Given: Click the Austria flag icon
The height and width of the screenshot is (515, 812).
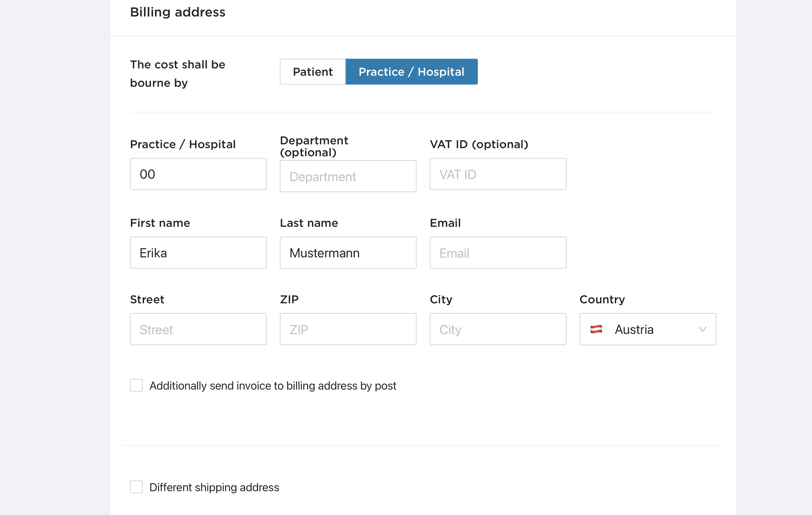Looking at the screenshot, I should pos(596,329).
